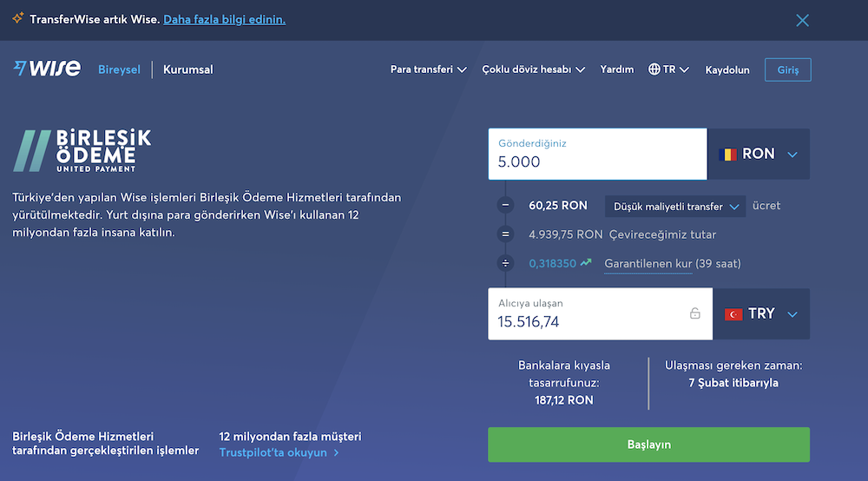Select the Bireysel tab
The width and height of the screenshot is (868, 481).
119,69
